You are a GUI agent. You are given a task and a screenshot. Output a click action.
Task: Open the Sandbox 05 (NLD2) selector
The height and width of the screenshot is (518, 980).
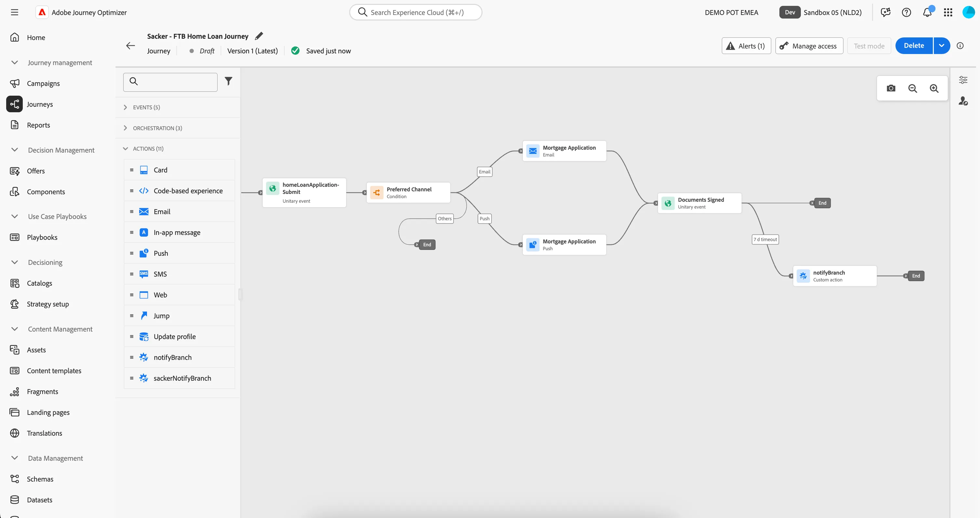[821, 12]
